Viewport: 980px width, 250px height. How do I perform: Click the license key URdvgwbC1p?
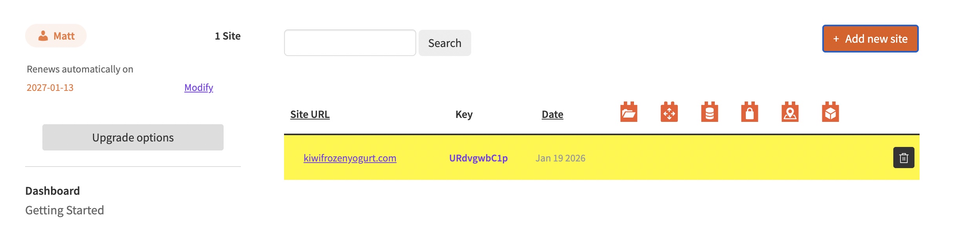point(478,158)
